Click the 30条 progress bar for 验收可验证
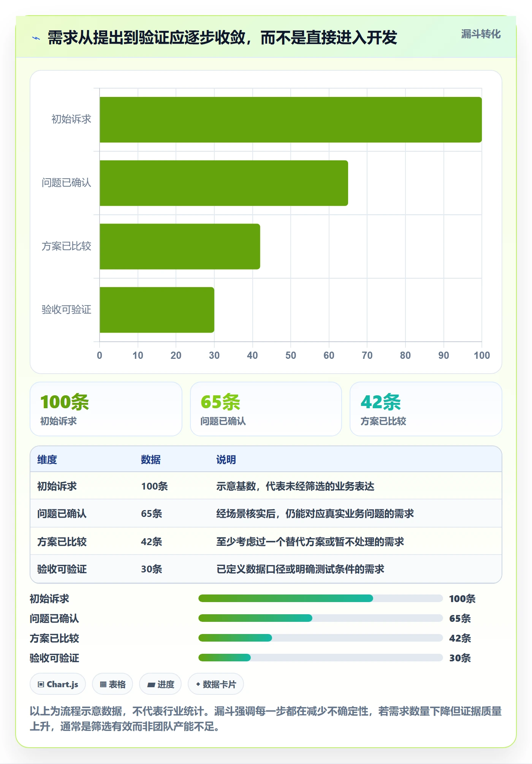 coord(321,658)
